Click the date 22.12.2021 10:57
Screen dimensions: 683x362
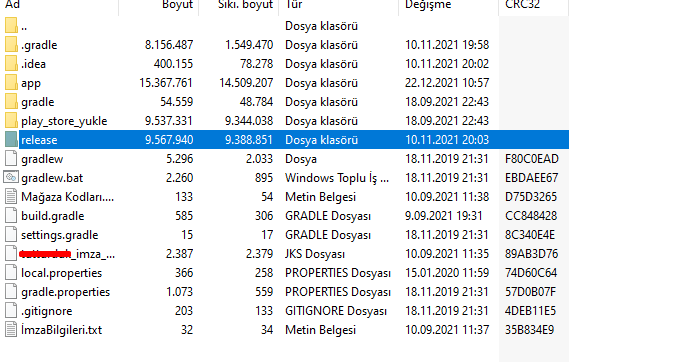pyautogui.click(x=447, y=83)
